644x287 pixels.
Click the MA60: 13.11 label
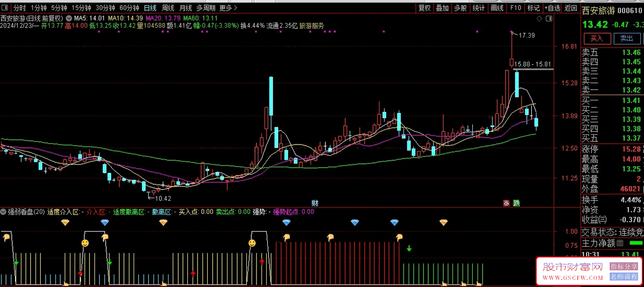pos(201,18)
